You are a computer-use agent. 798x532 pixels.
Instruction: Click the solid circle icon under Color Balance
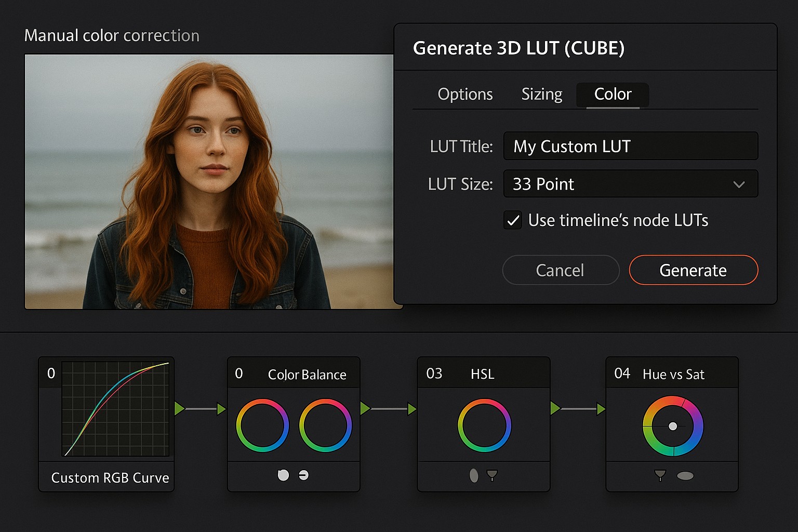[283, 475]
